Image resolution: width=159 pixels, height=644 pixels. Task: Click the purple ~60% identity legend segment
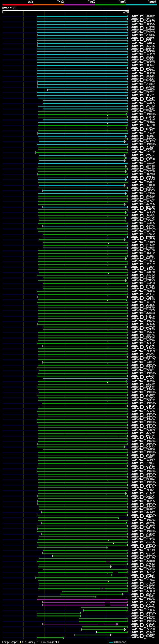pos(79,4)
